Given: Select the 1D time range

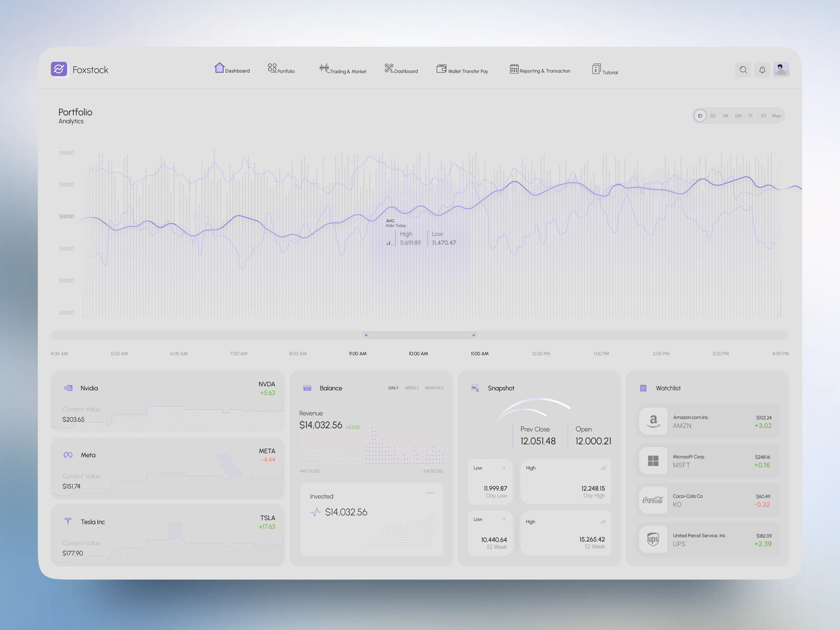Looking at the screenshot, I should 700,116.
